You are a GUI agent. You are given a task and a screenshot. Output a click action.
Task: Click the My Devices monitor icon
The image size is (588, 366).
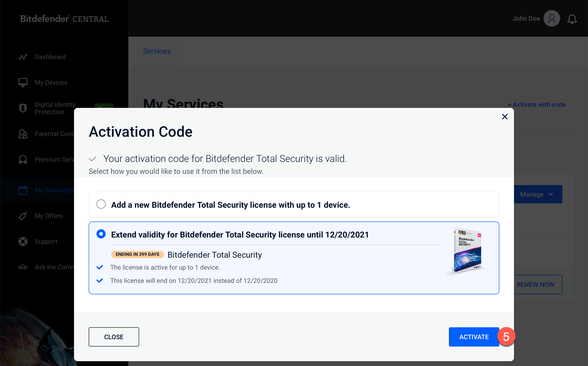(23, 82)
